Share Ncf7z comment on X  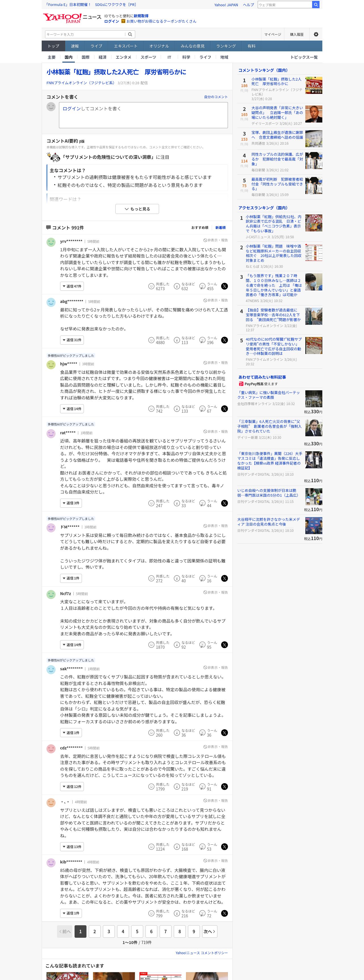pos(225,645)
